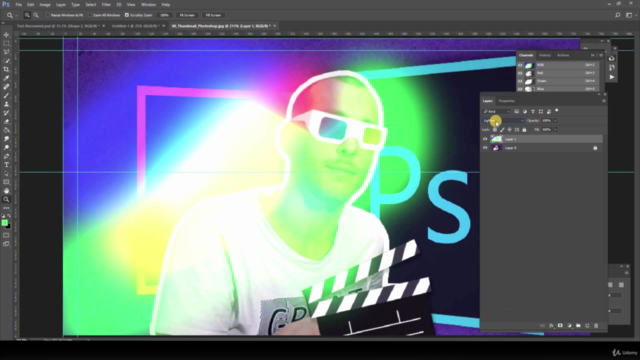
Task: Toggle Green channel visibility eye
Action: tap(520, 81)
